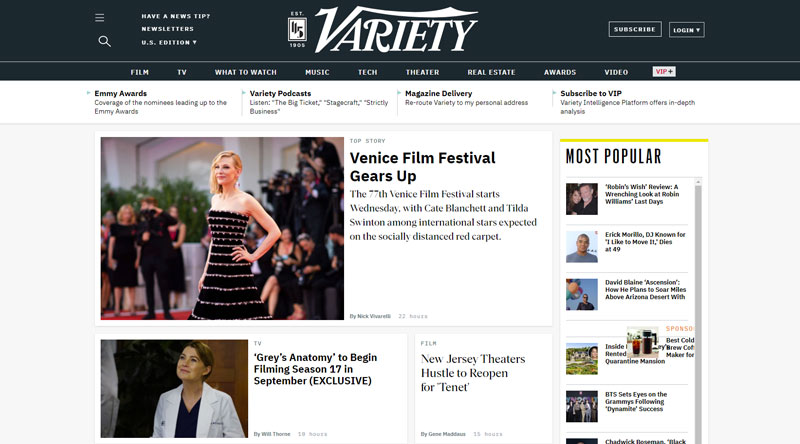Open the Login dropdown
Screen dimensions: 800x444
point(686,30)
